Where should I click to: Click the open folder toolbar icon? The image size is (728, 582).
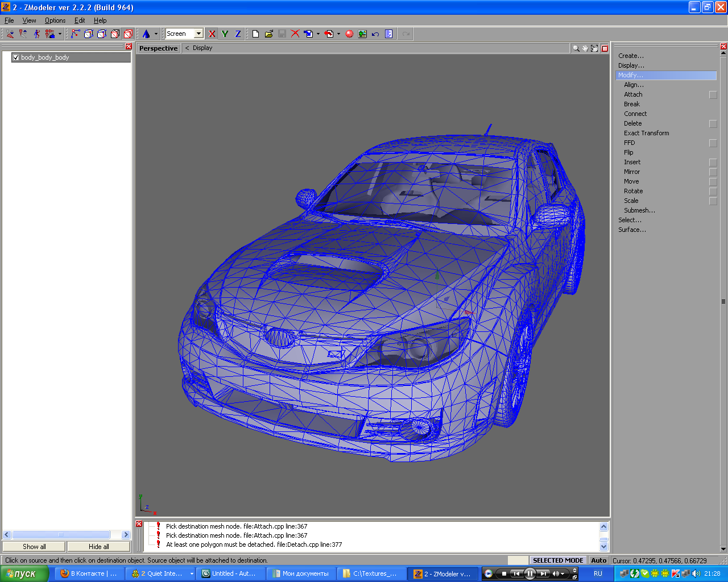pyautogui.click(x=268, y=34)
